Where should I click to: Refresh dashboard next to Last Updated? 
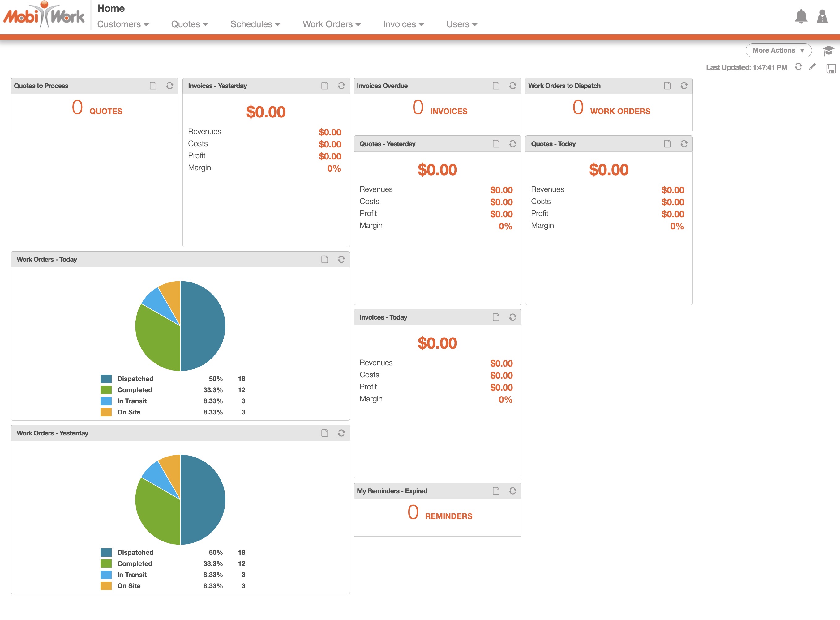[x=798, y=67]
